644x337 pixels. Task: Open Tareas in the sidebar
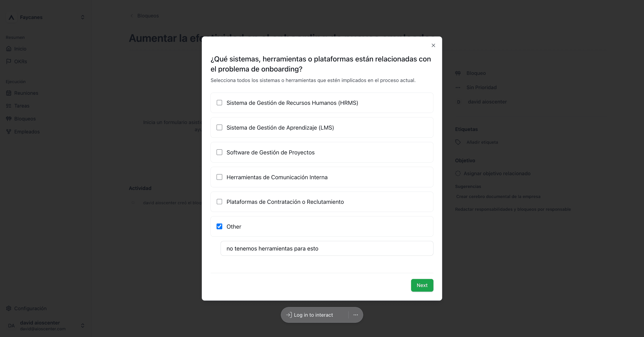[x=22, y=106]
